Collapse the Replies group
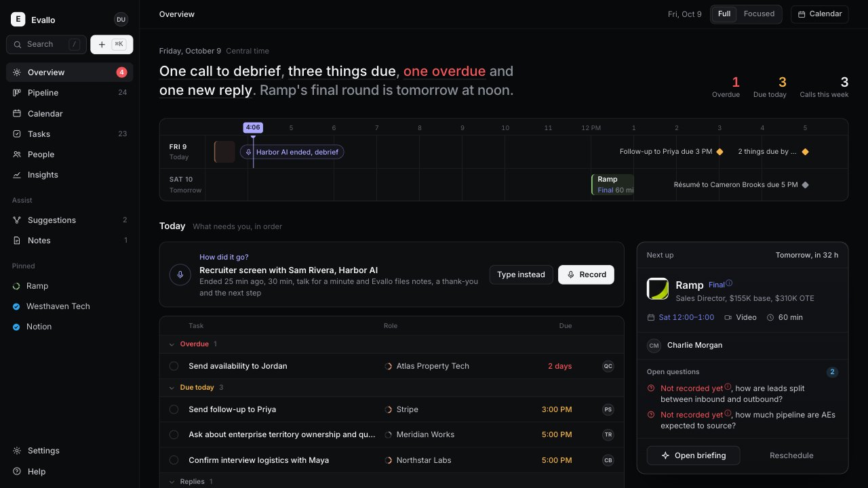 [172, 482]
